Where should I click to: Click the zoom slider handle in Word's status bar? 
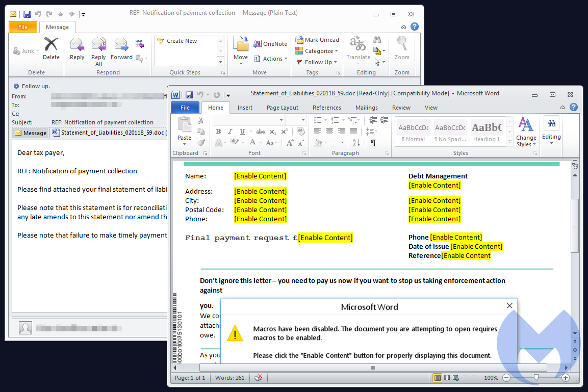tap(536, 378)
